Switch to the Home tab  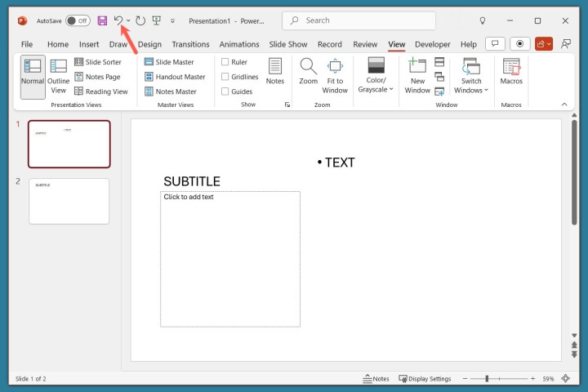click(x=58, y=44)
